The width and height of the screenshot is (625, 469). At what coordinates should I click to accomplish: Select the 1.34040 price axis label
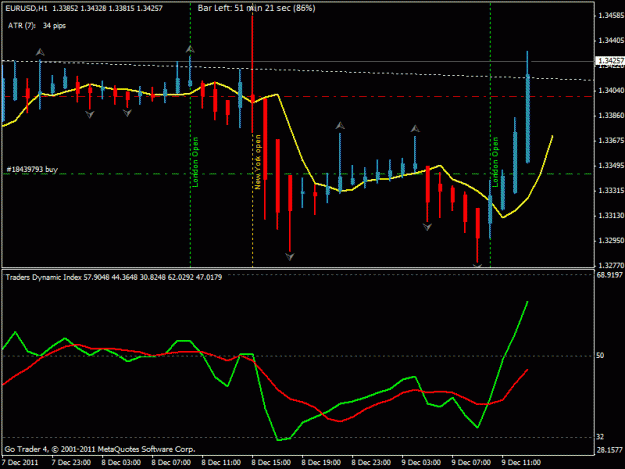(x=611, y=91)
